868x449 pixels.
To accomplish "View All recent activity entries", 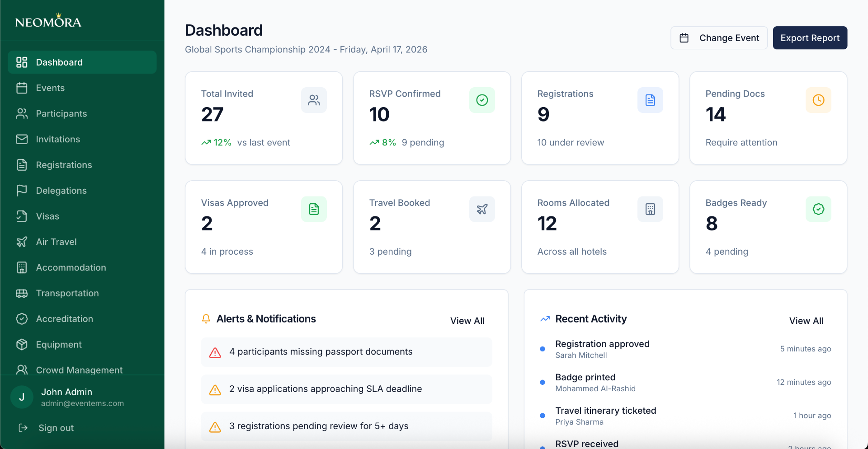I will (807, 321).
